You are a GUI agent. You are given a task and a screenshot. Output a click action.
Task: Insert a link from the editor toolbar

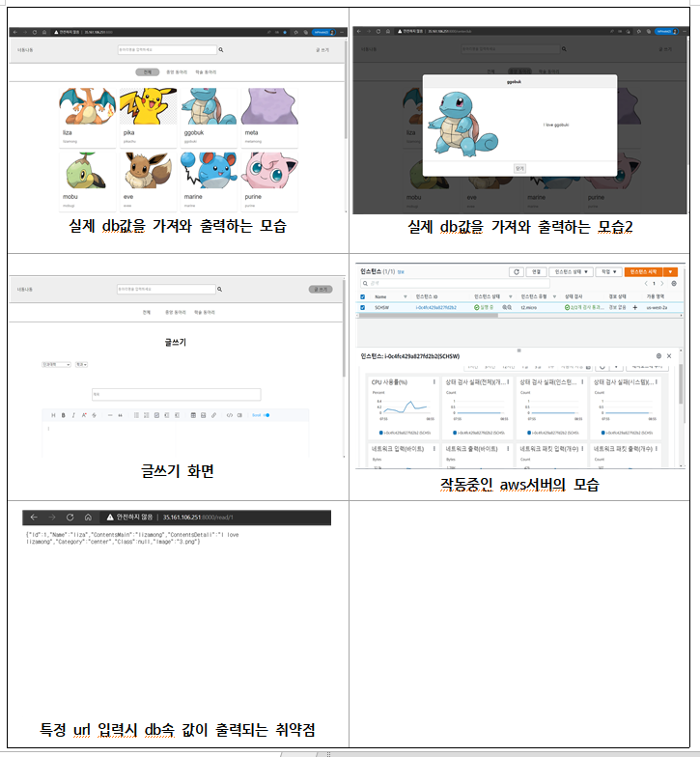point(214,415)
